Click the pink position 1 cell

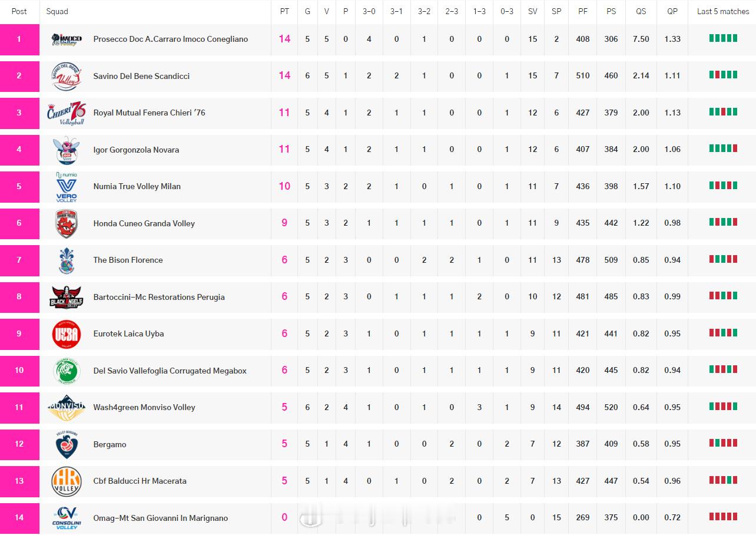click(19, 39)
